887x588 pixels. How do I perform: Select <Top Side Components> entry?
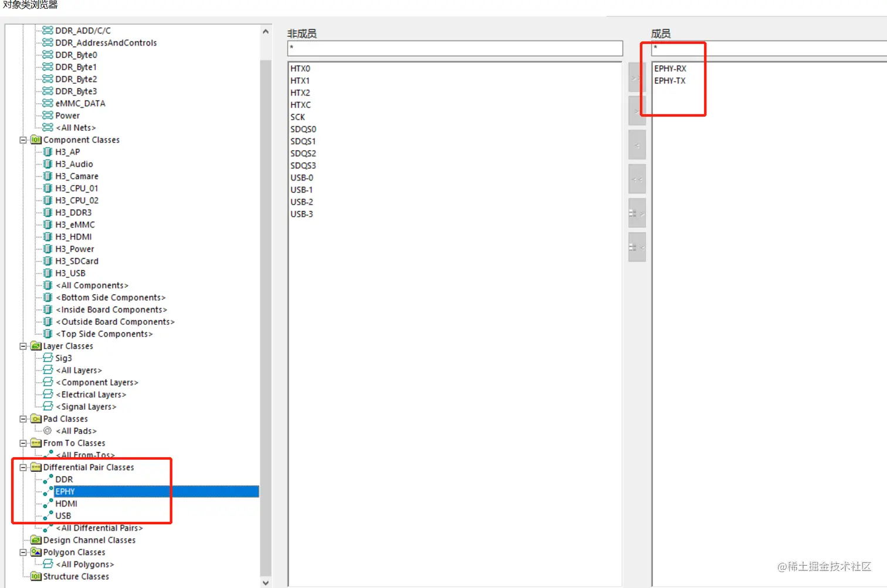(104, 334)
